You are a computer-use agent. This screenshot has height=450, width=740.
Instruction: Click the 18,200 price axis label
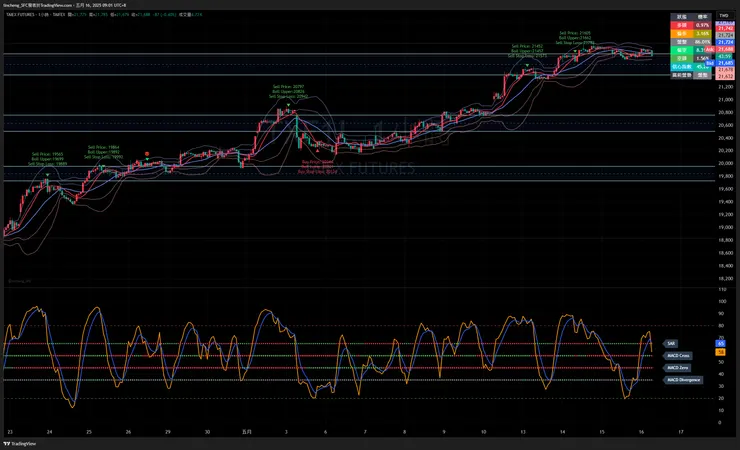pyautogui.click(x=726, y=278)
